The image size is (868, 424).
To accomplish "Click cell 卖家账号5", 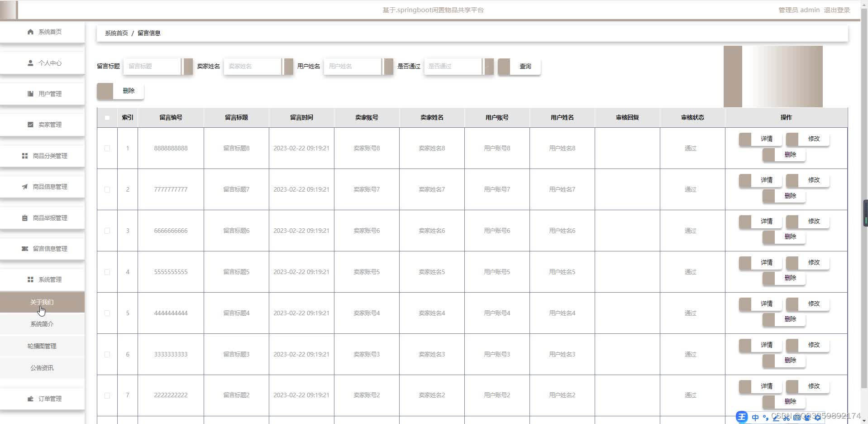I will [367, 272].
